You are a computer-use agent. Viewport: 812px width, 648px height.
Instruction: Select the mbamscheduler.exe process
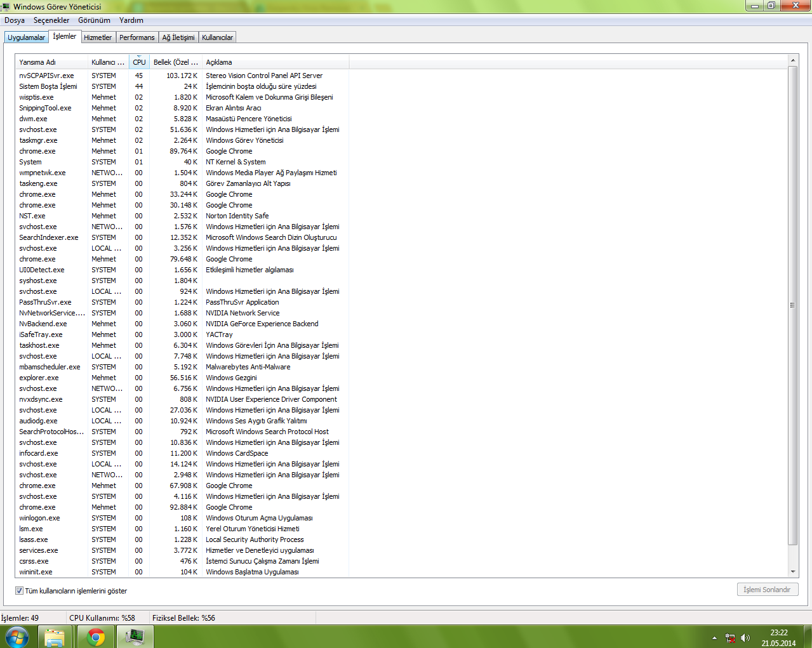[182, 367]
